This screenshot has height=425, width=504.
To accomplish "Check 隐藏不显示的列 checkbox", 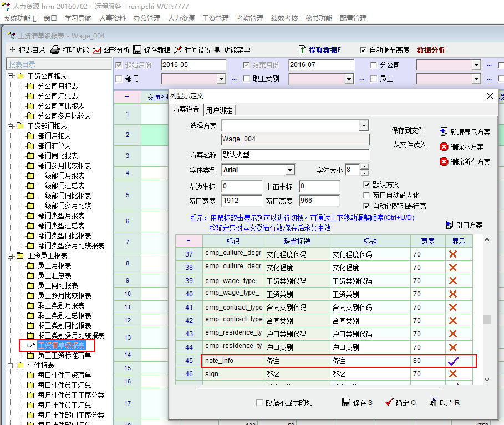I will point(259,403).
